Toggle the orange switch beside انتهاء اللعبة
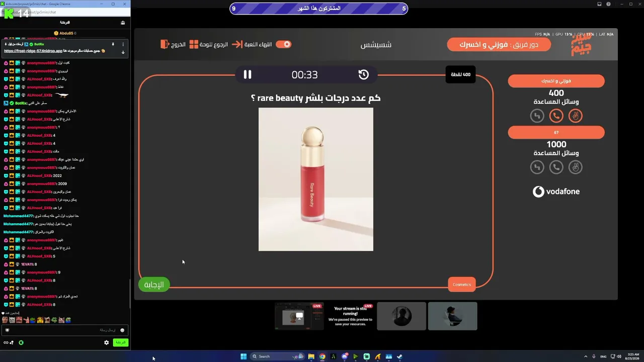Viewport: 644px width, 362px height. click(x=284, y=44)
